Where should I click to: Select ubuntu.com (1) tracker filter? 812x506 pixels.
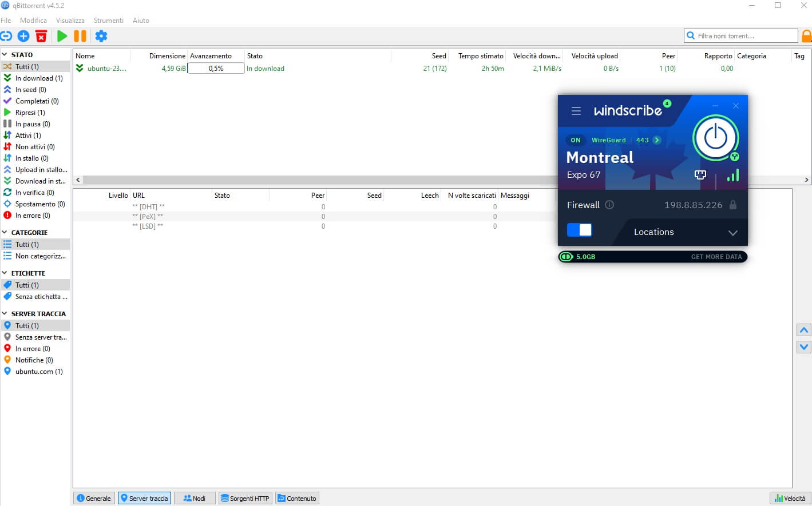35,372
